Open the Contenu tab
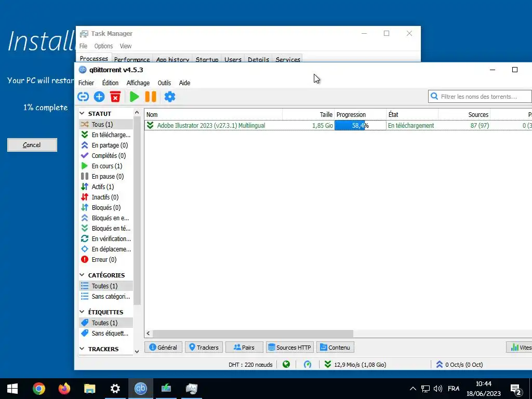 (x=335, y=348)
